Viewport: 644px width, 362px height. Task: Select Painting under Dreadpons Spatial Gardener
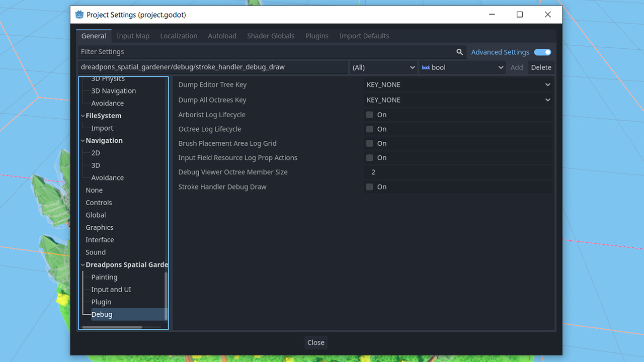[x=104, y=277]
